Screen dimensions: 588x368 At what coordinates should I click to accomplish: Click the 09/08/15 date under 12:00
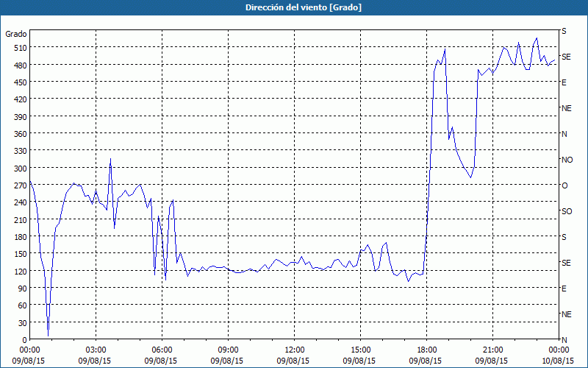(293, 361)
